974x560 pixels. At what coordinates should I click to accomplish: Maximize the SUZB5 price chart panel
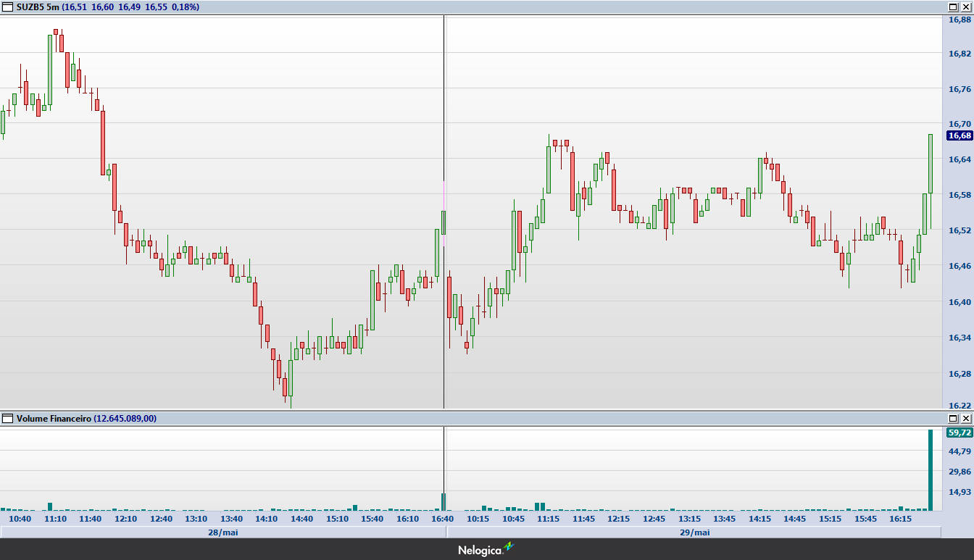click(x=953, y=7)
